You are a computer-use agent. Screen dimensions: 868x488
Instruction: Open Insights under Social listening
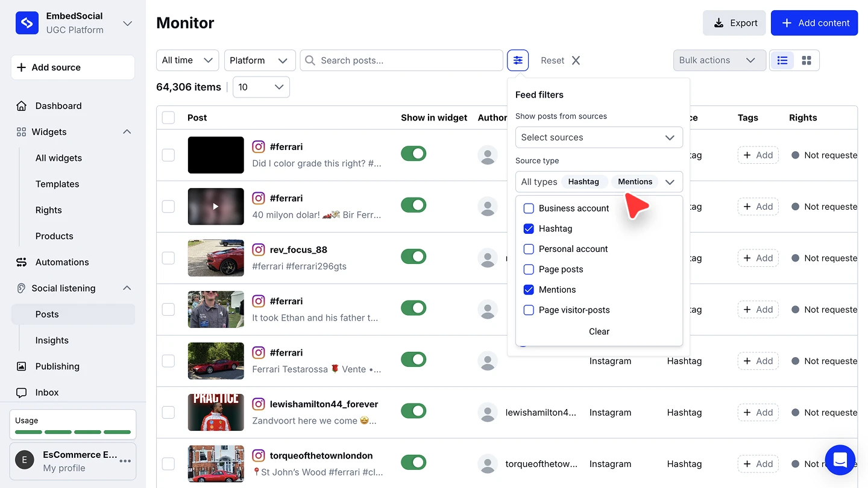tap(52, 340)
